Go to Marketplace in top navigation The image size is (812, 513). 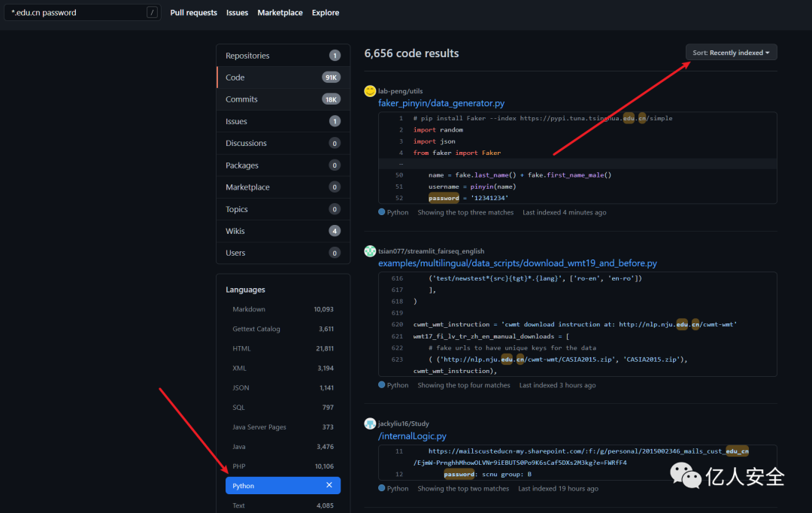(280, 13)
